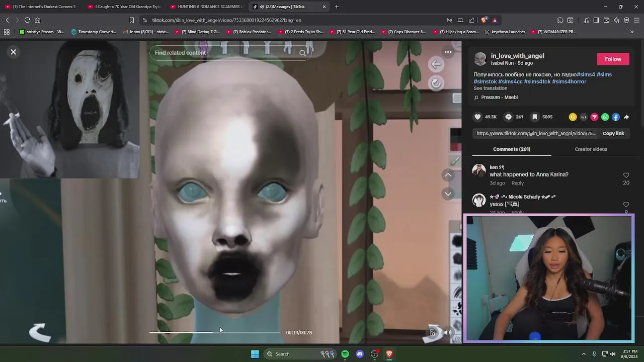Open the browser hamburger main menu
The width and height of the screenshot is (644, 362).
coord(636,20)
